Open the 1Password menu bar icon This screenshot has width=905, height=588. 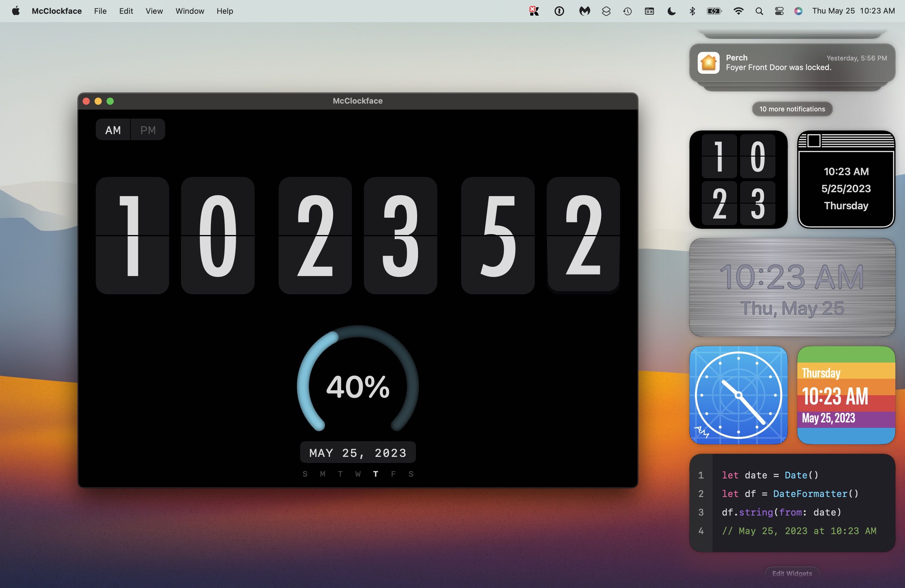point(559,11)
